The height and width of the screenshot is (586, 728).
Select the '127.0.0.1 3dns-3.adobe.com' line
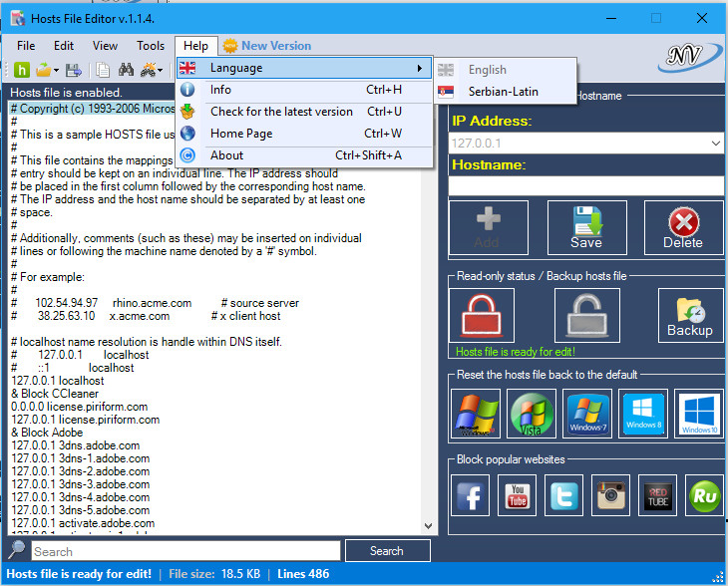(x=81, y=484)
